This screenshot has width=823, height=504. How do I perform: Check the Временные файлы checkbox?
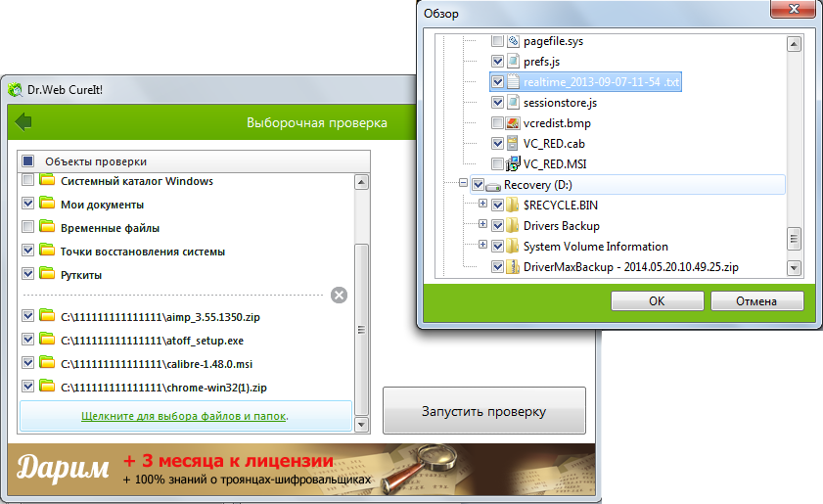click(x=27, y=227)
